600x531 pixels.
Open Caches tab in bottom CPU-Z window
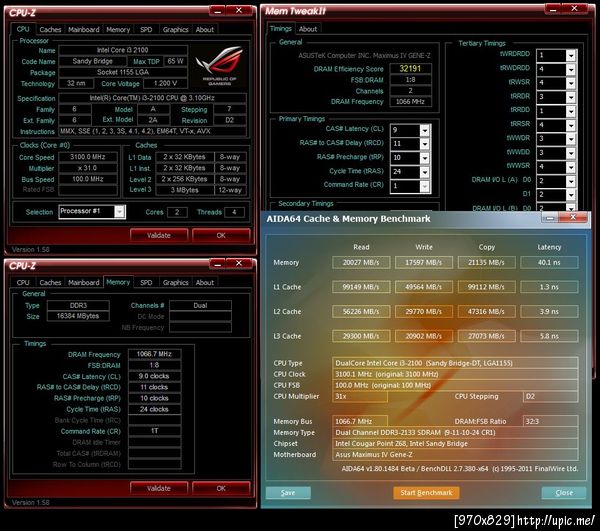(x=50, y=283)
